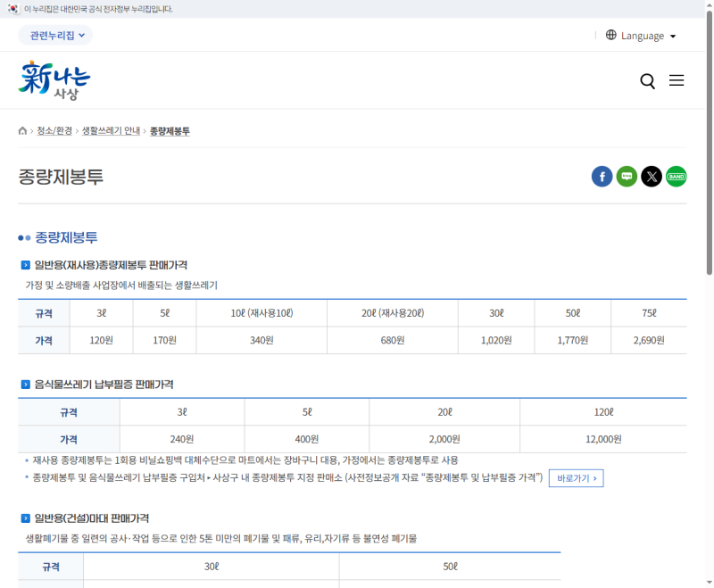Viewport: 714px width, 588px height.
Task: Open 생활쓰레기 안내 breadcrumb link
Action: tap(111, 131)
